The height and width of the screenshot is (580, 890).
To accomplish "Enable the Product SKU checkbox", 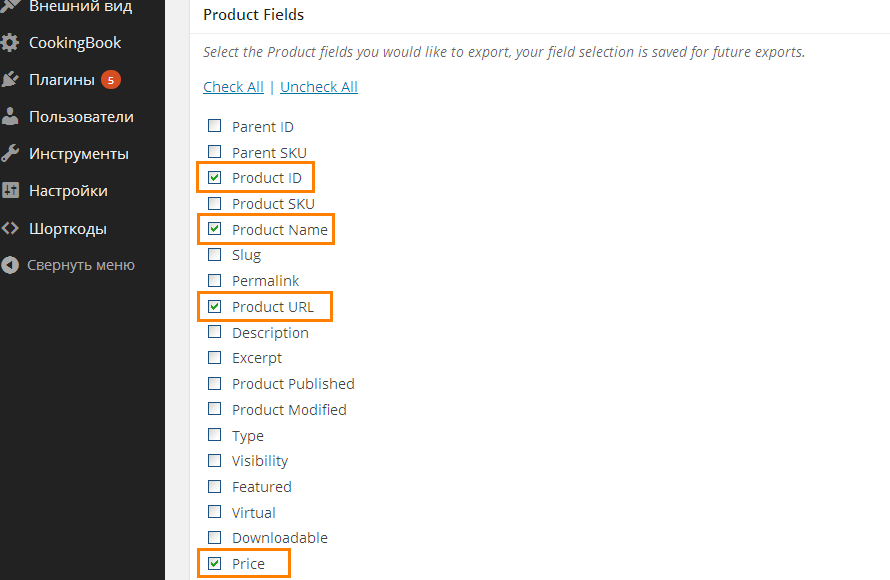I will pos(215,204).
